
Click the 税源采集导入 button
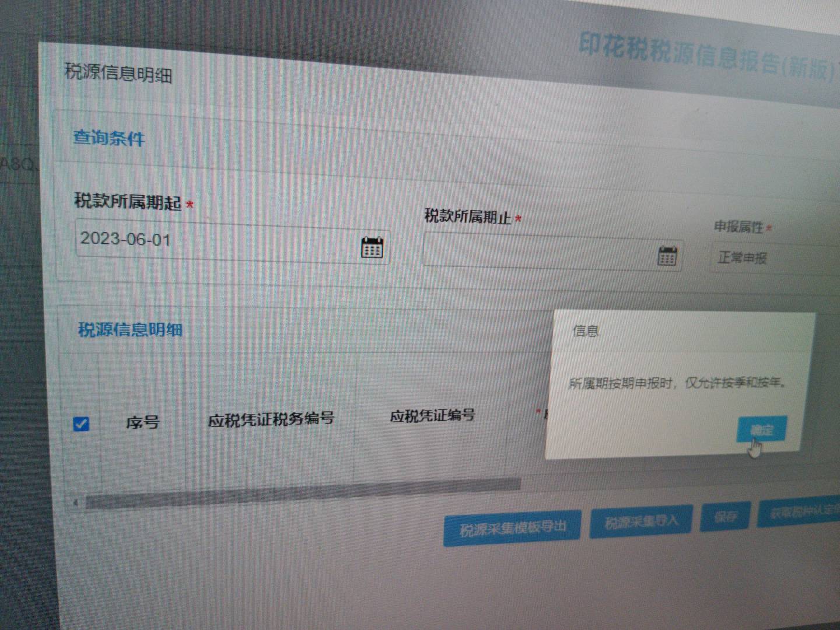point(641,521)
